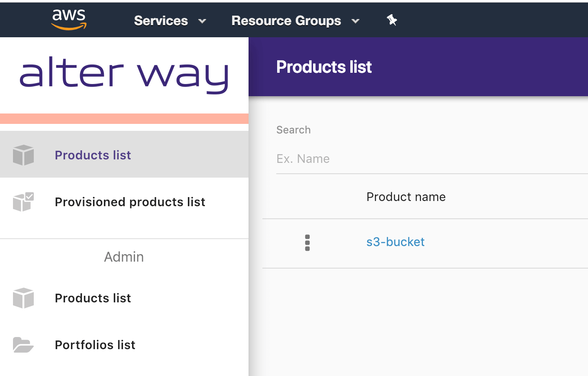Click the pin icon in the navigation bar
The width and height of the screenshot is (588, 376).
click(x=392, y=20)
